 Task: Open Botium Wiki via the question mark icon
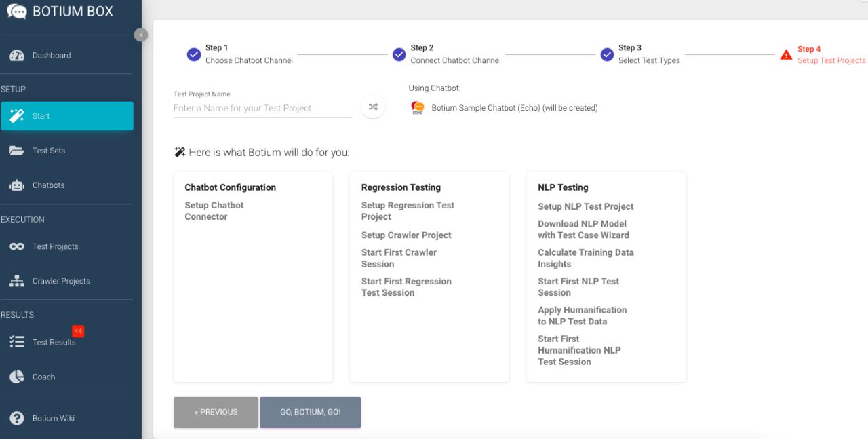(17, 418)
